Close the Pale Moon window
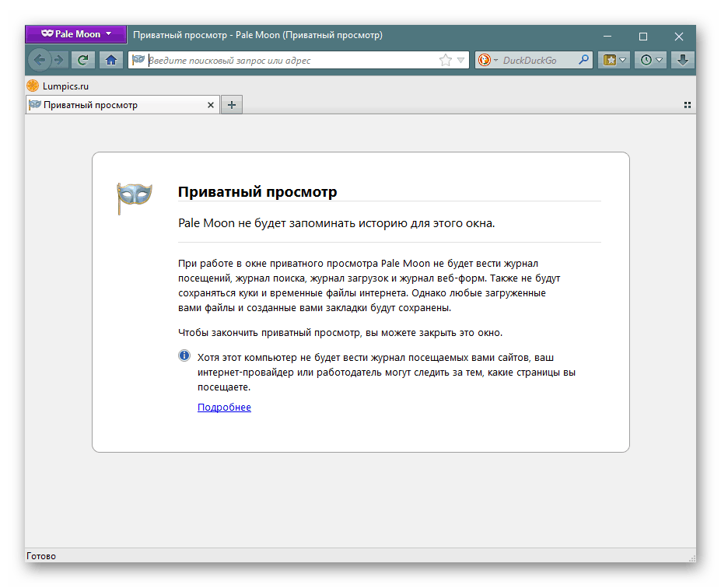 coord(679,37)
